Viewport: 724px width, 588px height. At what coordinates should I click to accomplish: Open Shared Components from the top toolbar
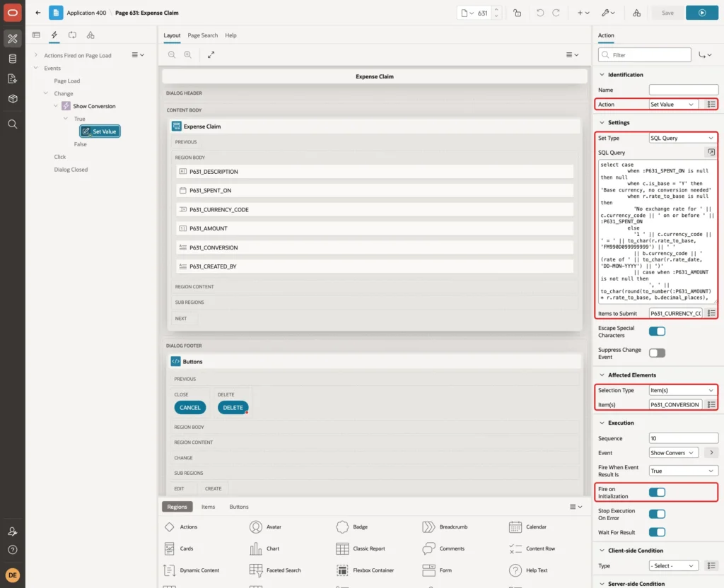(x=637, y=13)
